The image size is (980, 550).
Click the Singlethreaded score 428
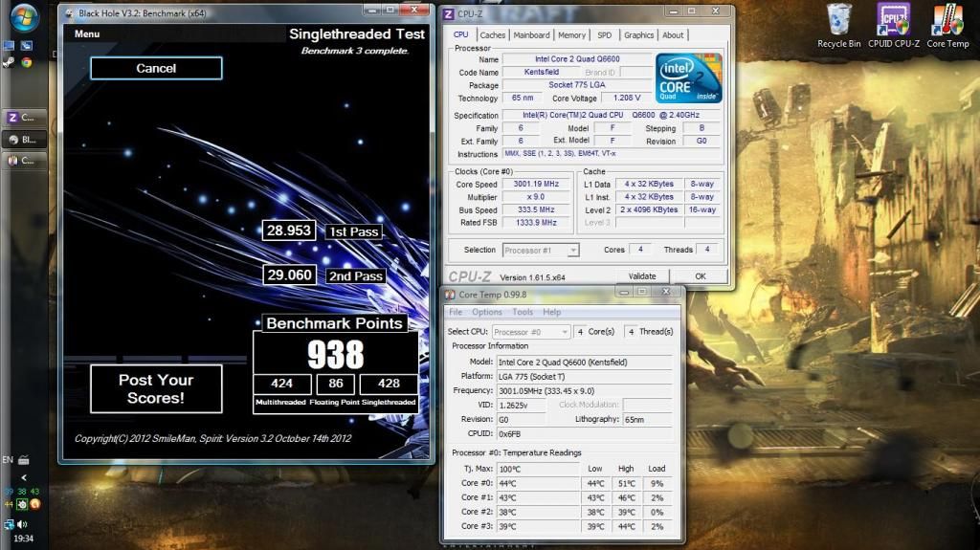(x=389, y=384)
